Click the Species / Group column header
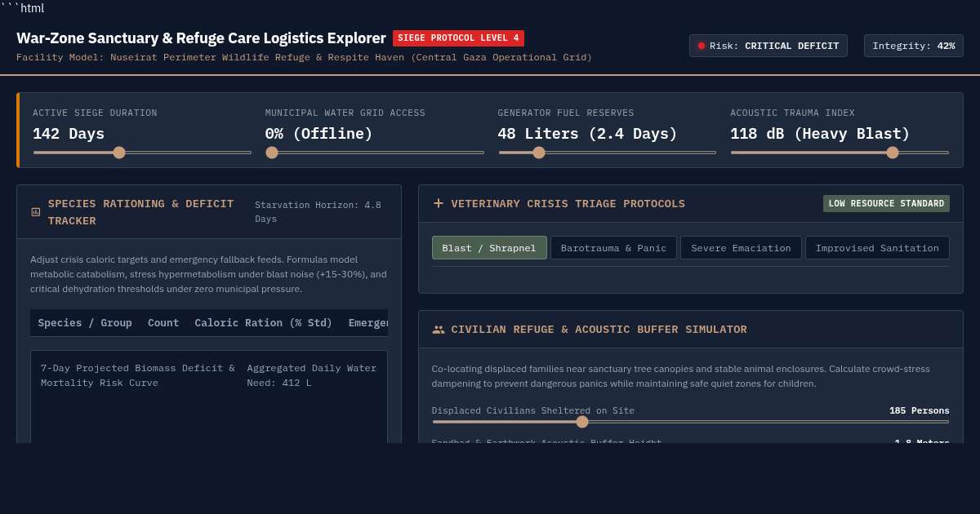This screenshot has width=980, height=514. click(x=85, y=323)
